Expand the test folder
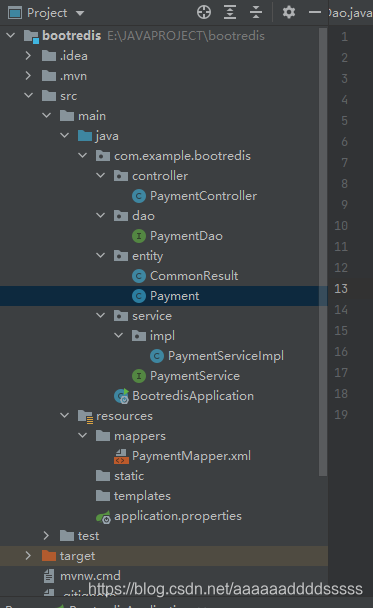373x608 pixels. (x=46, y=536)
